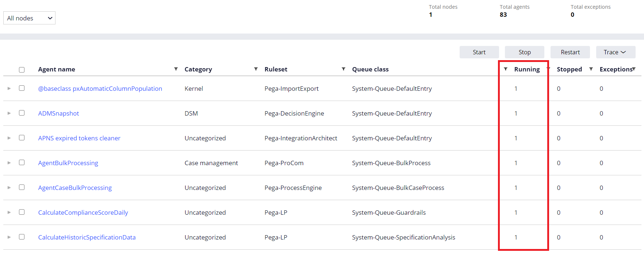Click the 'System-Queue-BulkProcess' queue class cell

pos(391,163)
